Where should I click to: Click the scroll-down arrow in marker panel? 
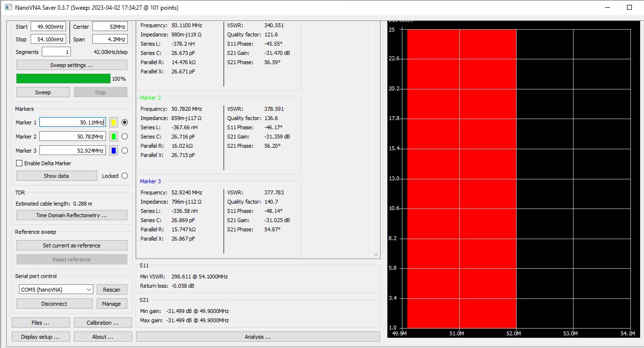pos(376,254)
